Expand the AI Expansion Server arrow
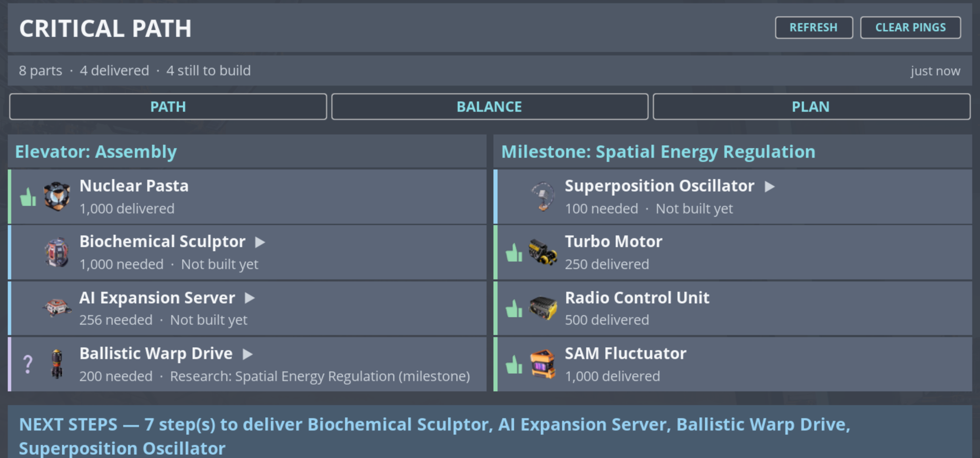980x458 pixels. 250,298
